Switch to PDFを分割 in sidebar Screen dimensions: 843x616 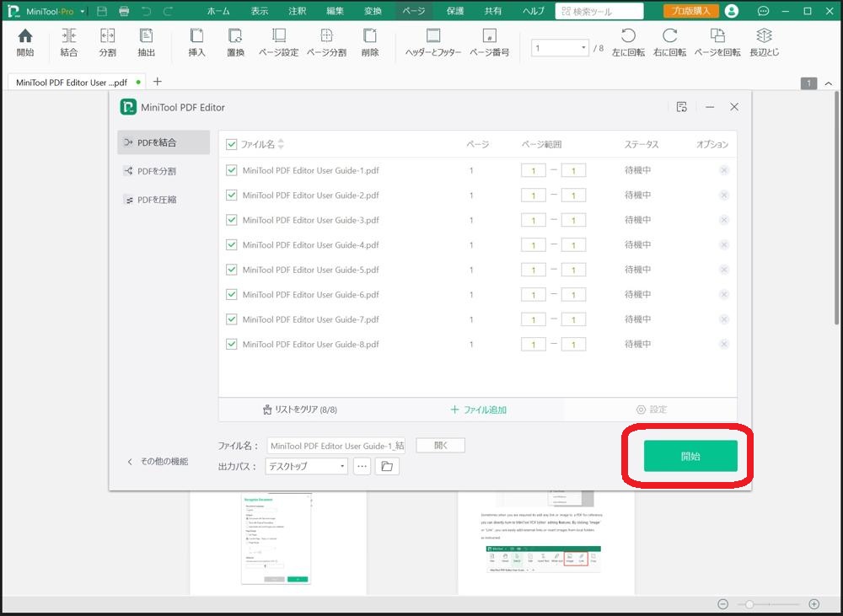[x=164, y=171]
